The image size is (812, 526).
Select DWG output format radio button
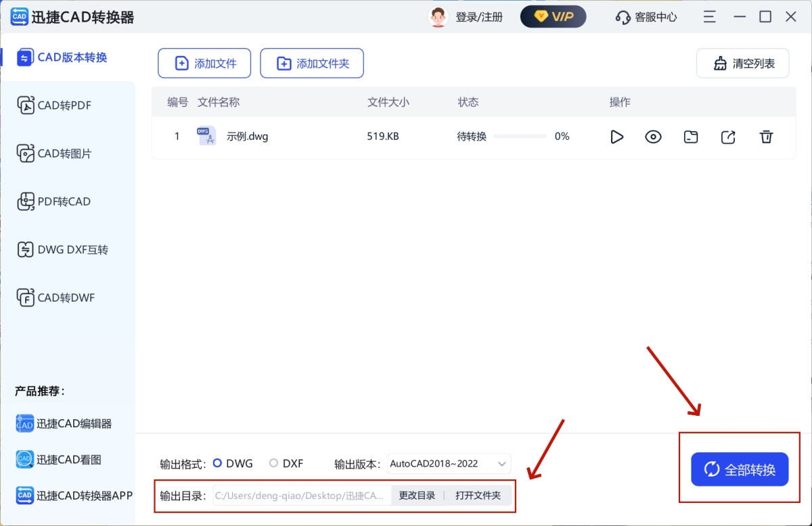coord(217,463)
